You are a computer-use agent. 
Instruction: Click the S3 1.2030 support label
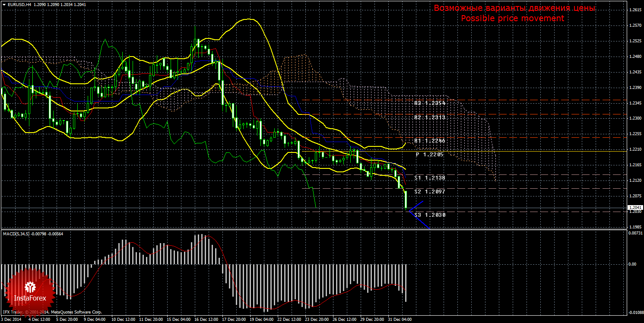pos(429,215)
